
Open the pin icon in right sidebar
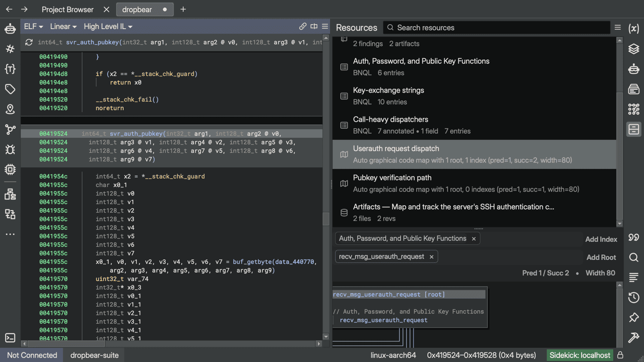tap(634, 318)
